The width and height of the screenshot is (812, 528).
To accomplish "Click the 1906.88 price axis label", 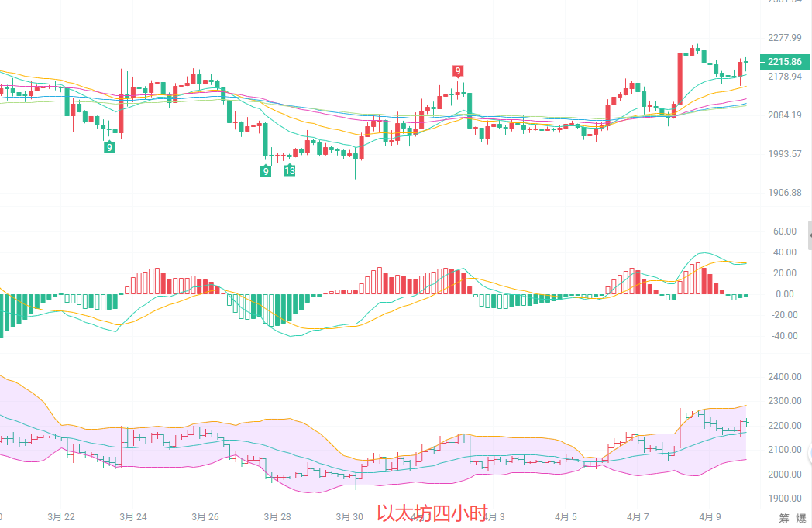I will point(784,192).
